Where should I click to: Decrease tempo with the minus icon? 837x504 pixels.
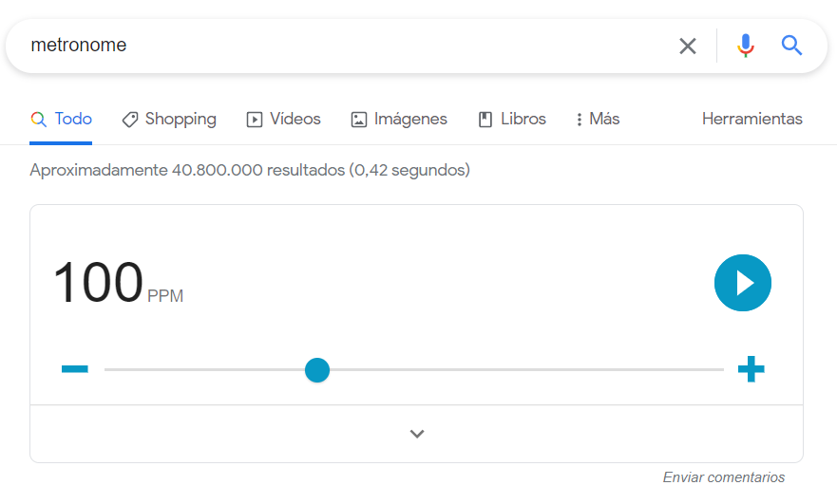click(x=75, y=369)
